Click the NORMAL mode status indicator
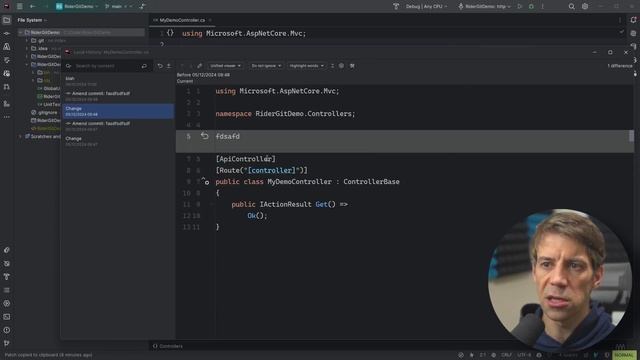 pyautogui.click(x=624, y=355)
